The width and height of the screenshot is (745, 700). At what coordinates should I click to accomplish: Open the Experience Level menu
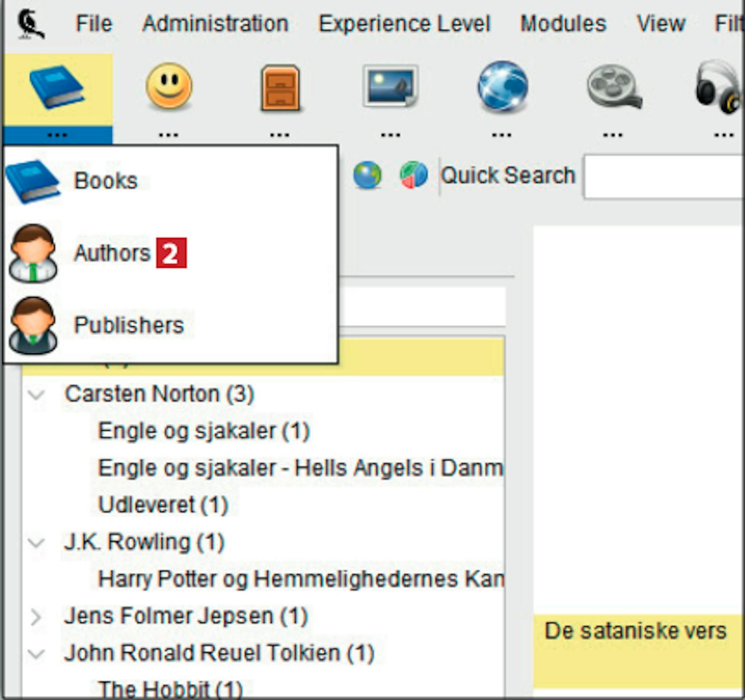click(x=404, y=23)
